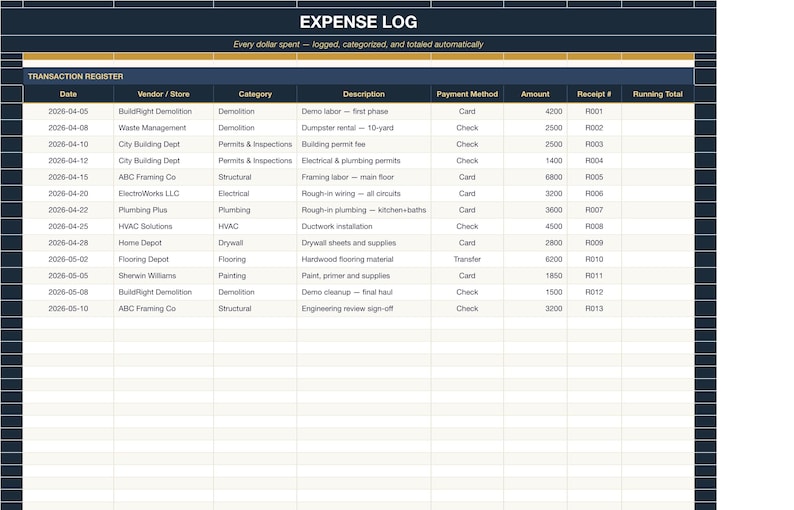This screenshot has height=510, width=794.
Task: Select the date cell 2026-05-10
Action: [68, 308]
